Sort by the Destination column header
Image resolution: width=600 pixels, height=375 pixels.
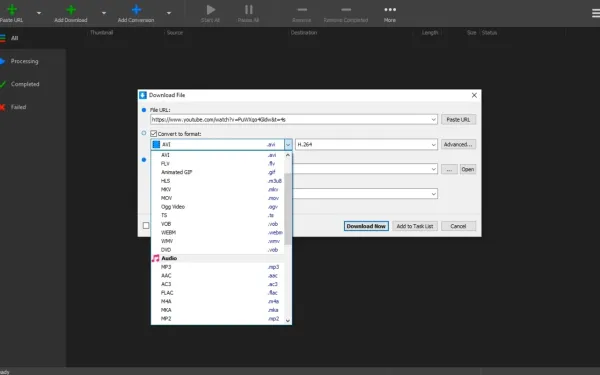[x=304, y=33]
